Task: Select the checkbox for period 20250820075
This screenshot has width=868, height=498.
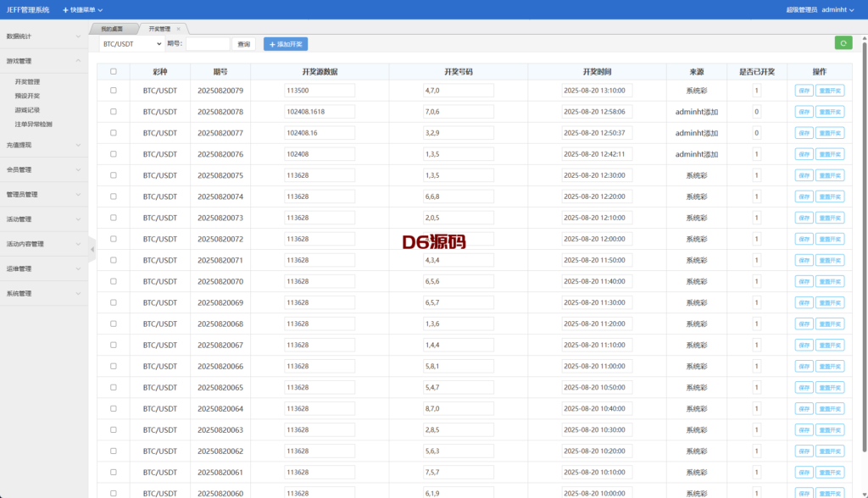Action: (114, 175)
